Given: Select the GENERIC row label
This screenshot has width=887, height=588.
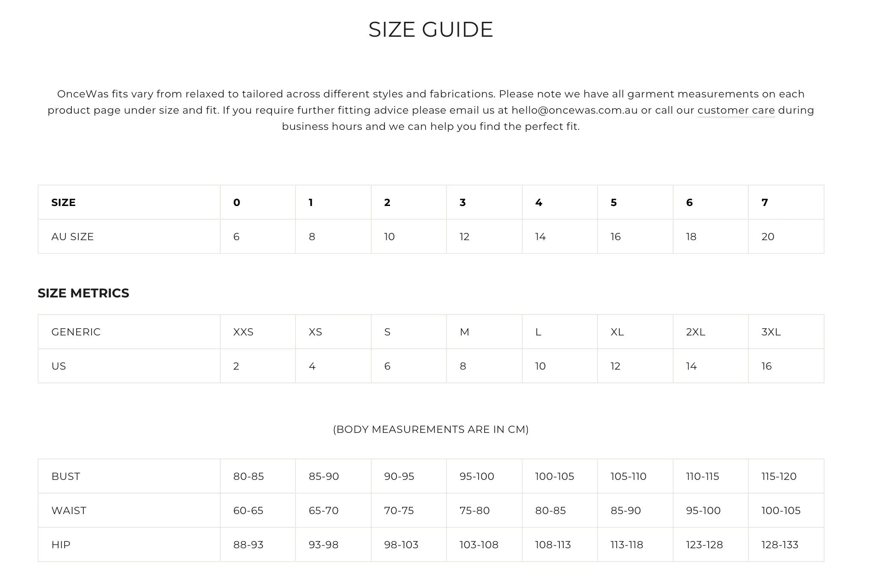Looking at the screenshot, I should [x=129, y=332].
